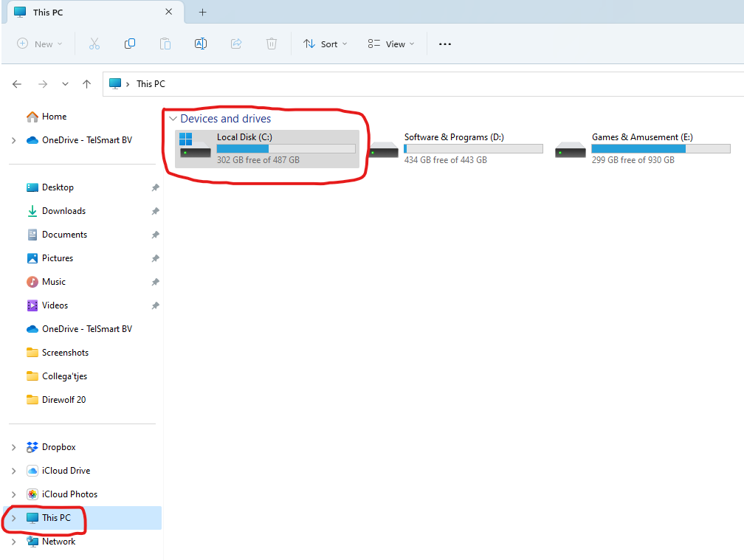The width and height of the screenshot is (744, 560).
Task: Select Downloads in the sidebar
Action: click(x=63, y=211)
